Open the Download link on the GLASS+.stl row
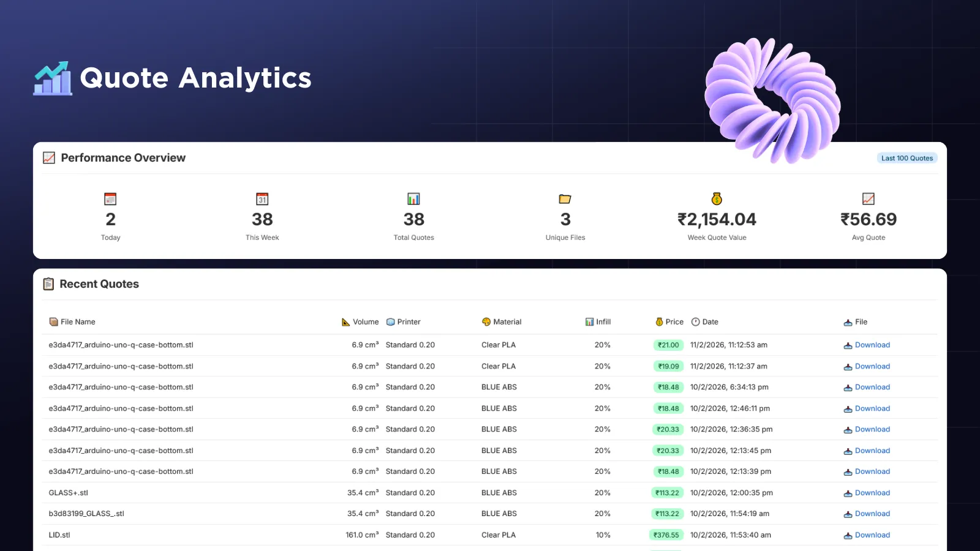 point(873,492)
